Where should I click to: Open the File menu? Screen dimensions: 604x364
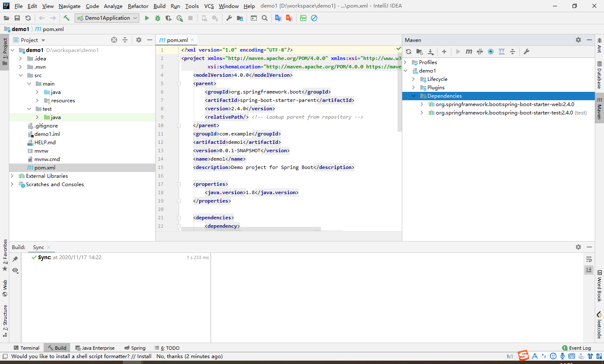tap(18, 6)
